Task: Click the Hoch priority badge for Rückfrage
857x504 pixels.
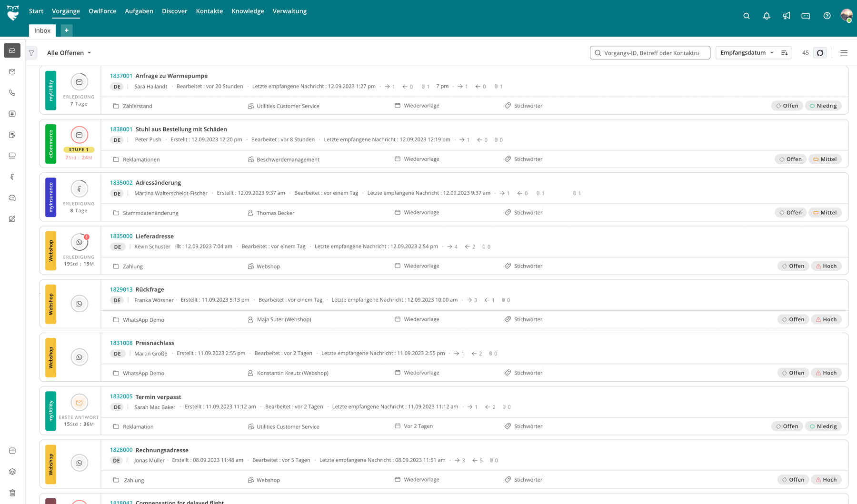Action: [826, 319]
